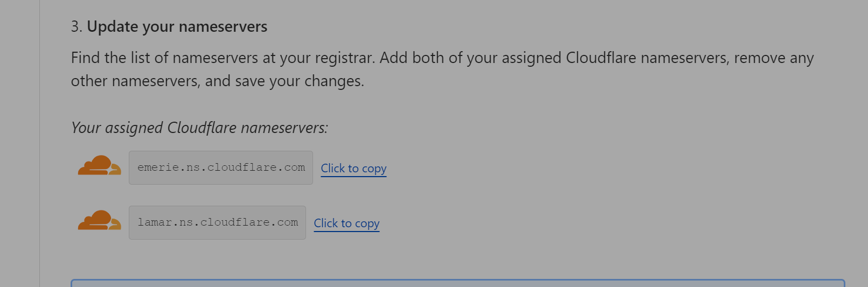Click the vertical divider line on the left
The width and height of the screenshot is (868, 287).
(40, 143)
